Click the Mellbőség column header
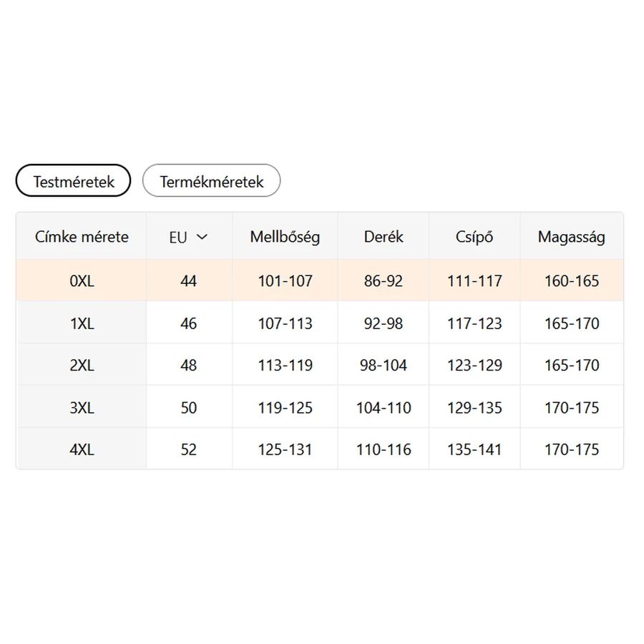The width and height of the screenshot is (644, 644). [x=285, y=237]
